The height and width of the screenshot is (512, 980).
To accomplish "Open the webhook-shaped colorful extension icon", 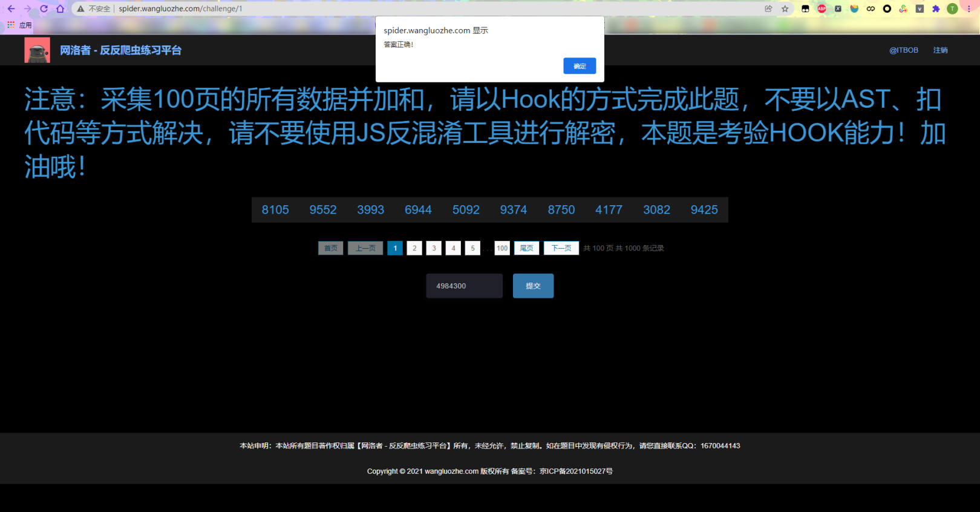I will 903,8.
